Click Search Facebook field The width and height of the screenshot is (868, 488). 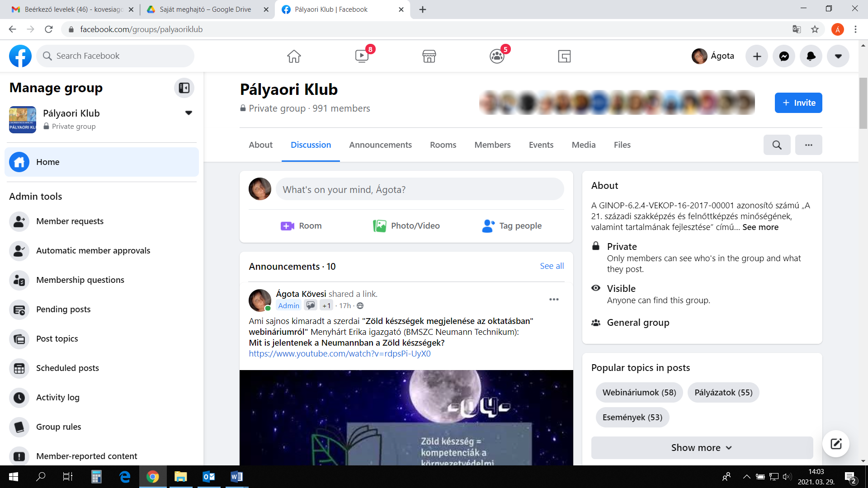click(x=115, y=56)
